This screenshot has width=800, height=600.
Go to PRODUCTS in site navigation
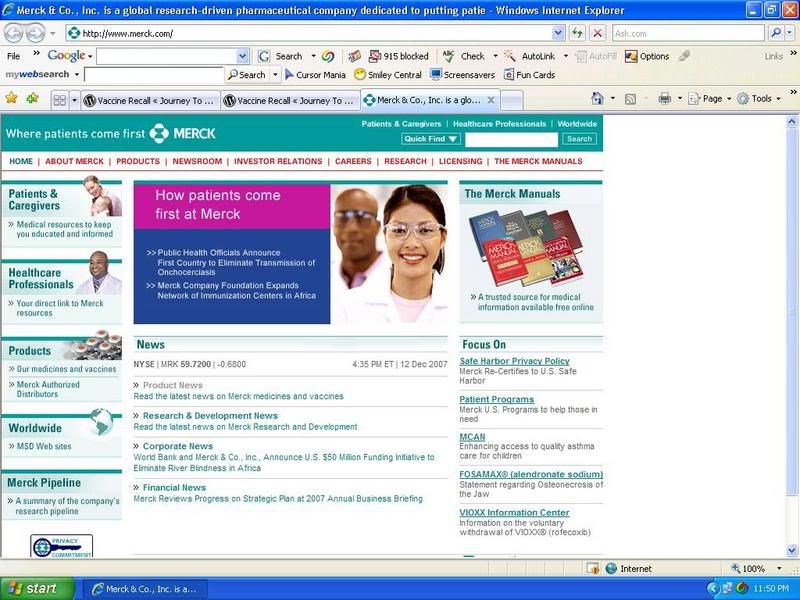point(138,161)
